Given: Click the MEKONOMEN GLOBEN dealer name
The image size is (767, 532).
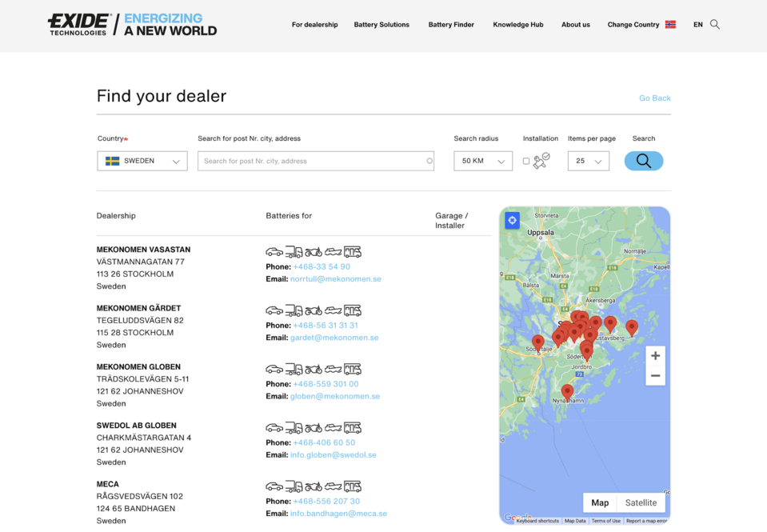Looking at the screenshot, I should 138,366.
